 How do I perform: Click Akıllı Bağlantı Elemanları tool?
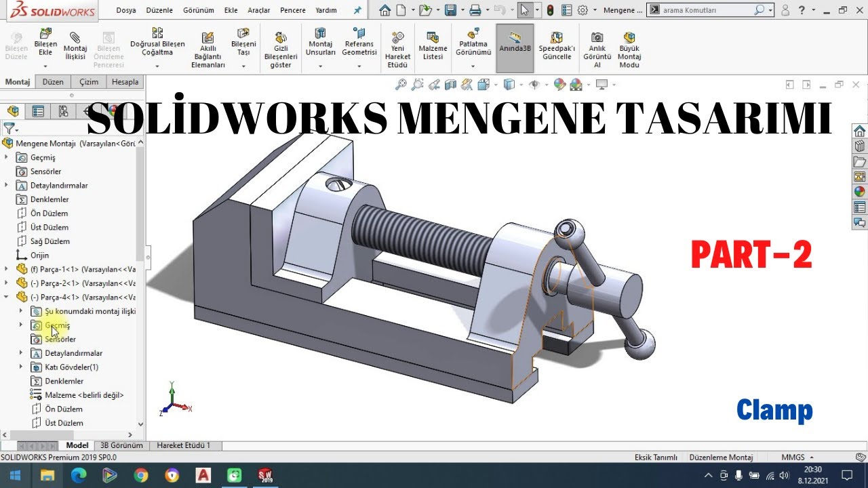(x=208, y=49)
